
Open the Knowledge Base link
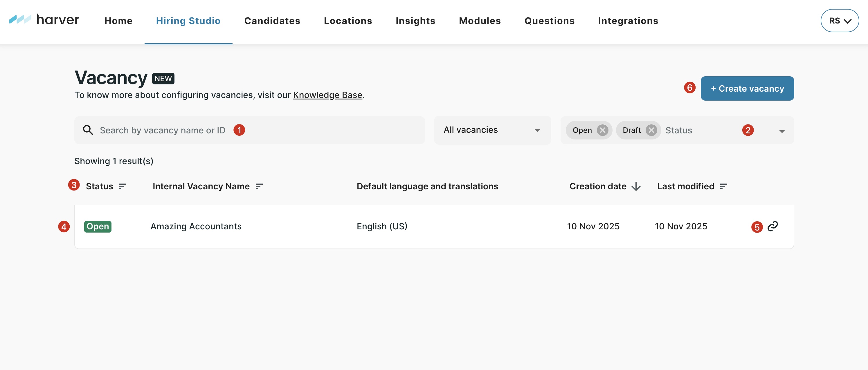pyautogui.click(x=327, y=95)
